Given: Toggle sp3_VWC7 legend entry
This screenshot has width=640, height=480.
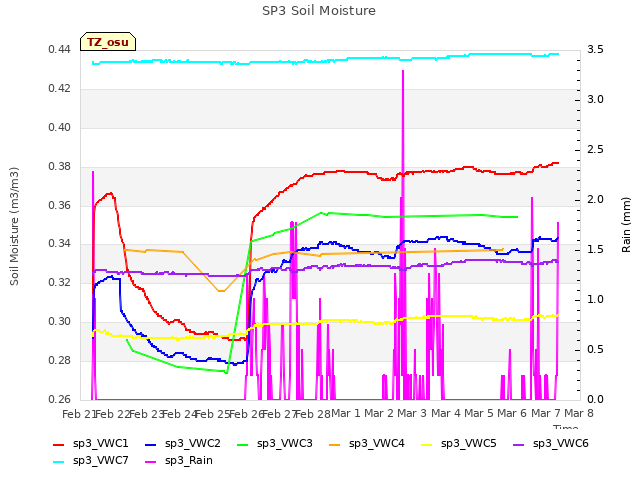Looking at the screenshot, I should tap(91, 461).
